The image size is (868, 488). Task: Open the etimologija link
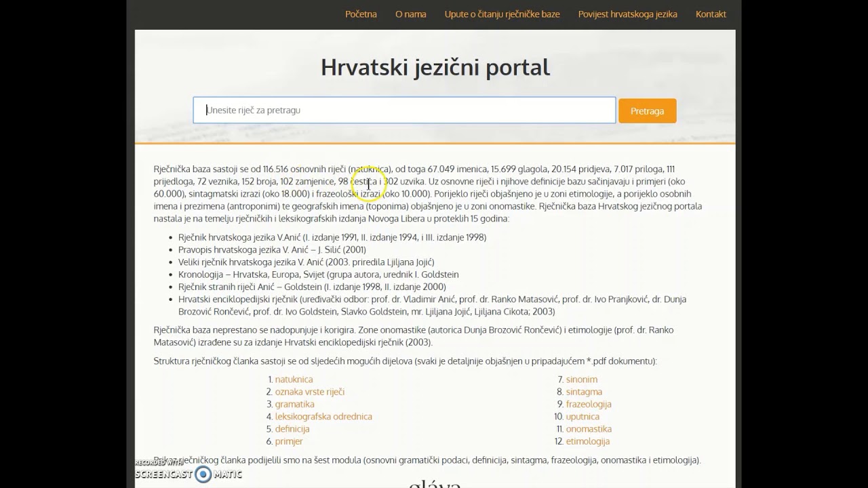(588, 441)
